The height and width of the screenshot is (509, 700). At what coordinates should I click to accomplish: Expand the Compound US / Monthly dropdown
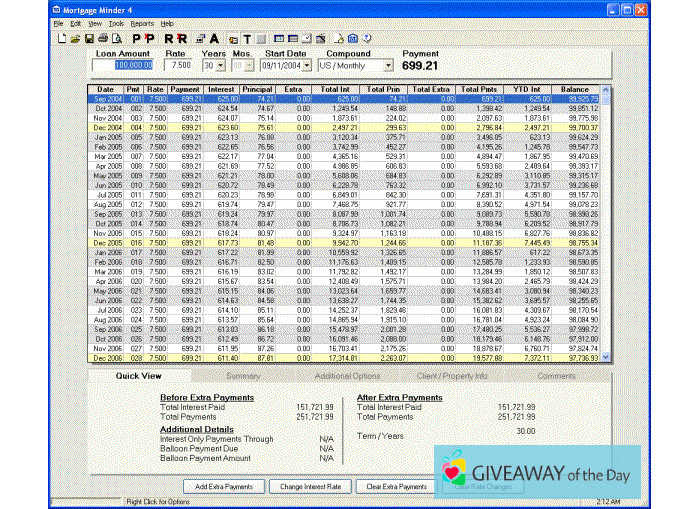pyautogui.click(x=388, y=65)
